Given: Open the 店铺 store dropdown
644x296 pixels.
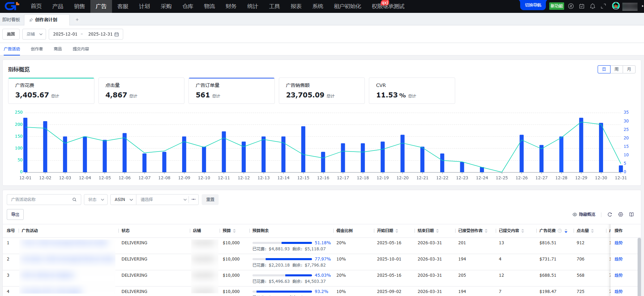Looking at the screenshot, I should (34, 34).
